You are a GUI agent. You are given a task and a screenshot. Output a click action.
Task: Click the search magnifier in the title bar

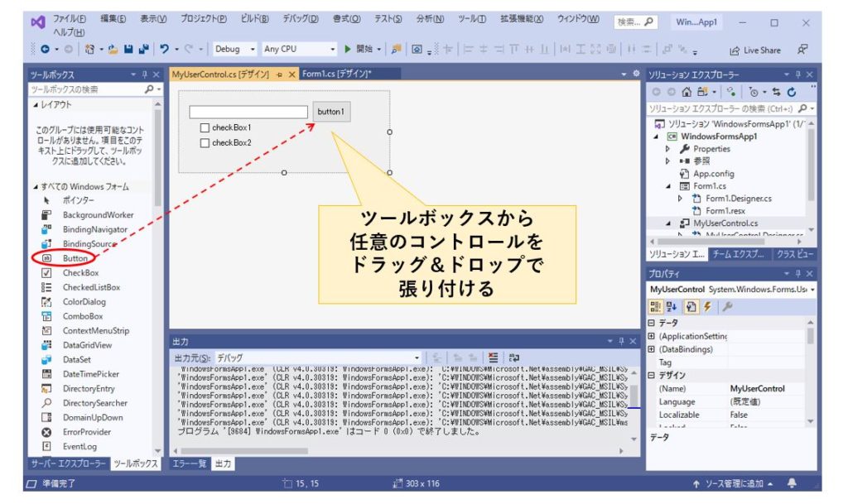(649, 22)
